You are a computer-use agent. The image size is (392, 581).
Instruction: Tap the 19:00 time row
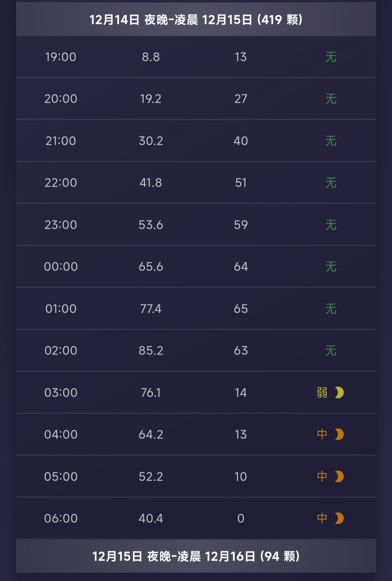point(61,57)
